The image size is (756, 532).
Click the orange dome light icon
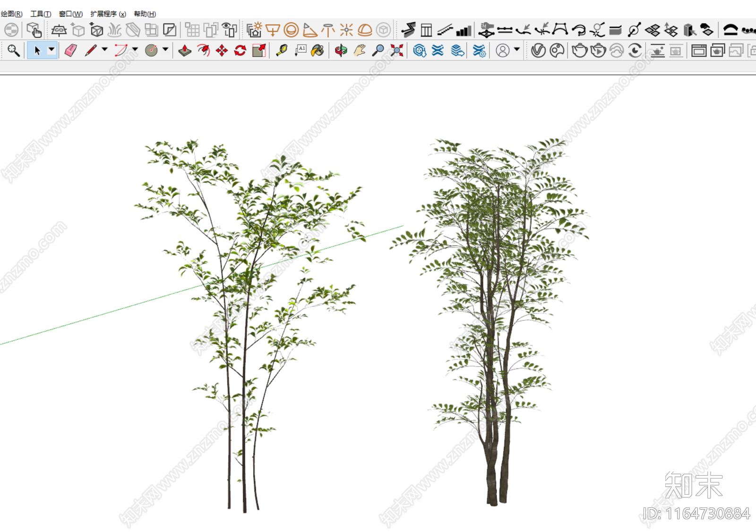pyautogui.click(x=365, y=30)
